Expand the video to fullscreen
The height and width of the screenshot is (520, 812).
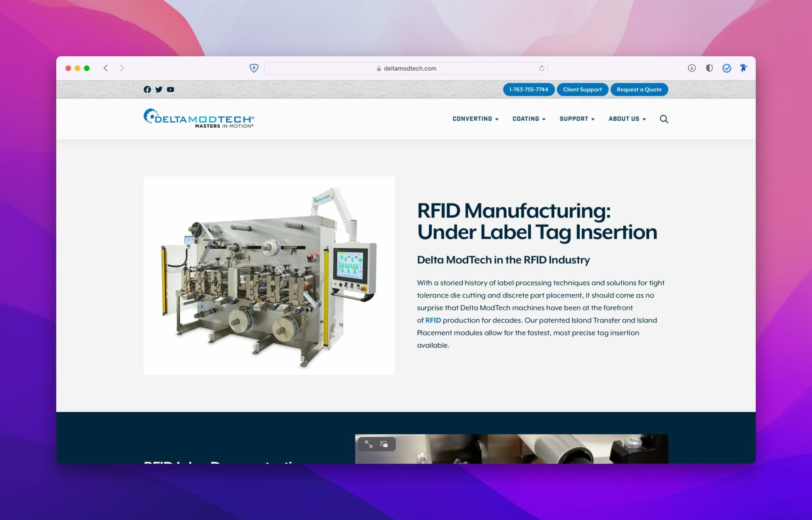click(369, 444)
